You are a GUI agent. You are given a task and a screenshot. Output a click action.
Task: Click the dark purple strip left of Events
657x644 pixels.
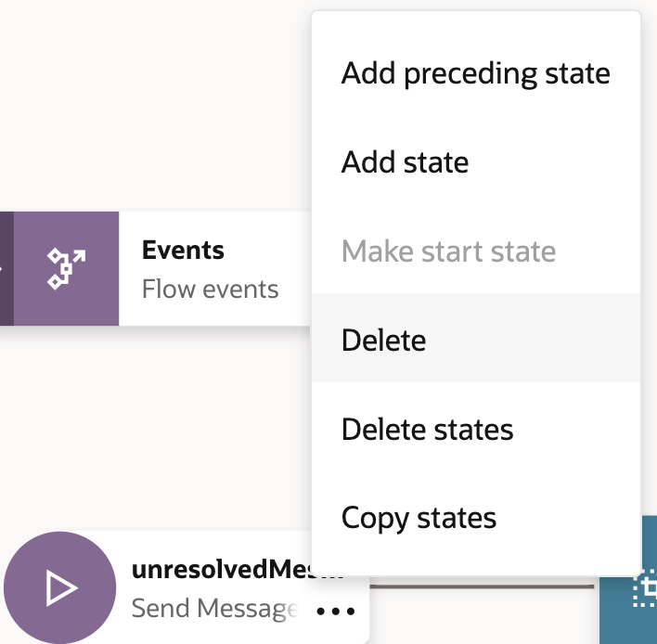[x=6, y=268]
